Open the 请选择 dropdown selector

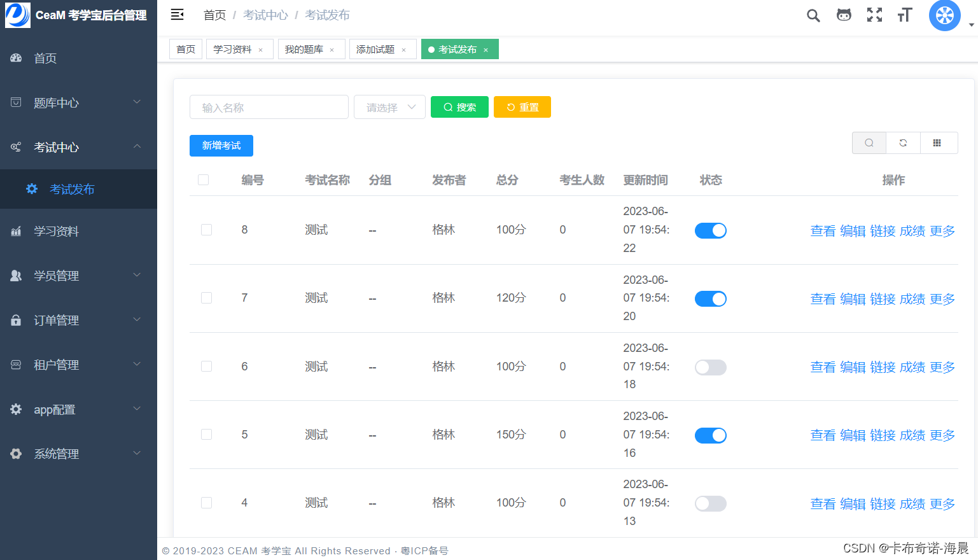coord(389,107)
